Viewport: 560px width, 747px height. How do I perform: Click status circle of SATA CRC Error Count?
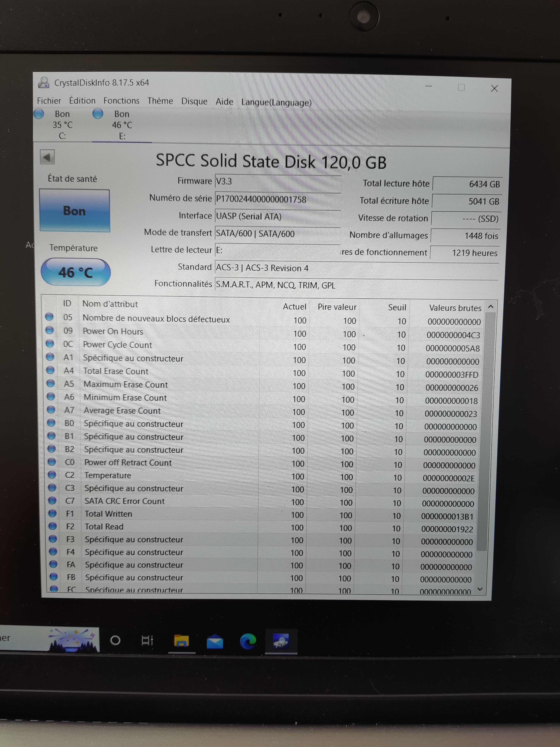point(52,500)
